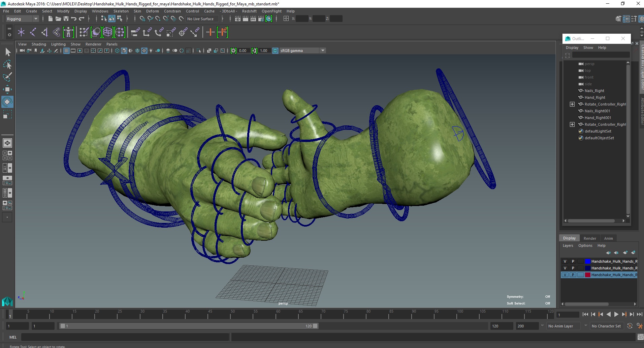The height and width of the screenshot is (348, 644).
Task: Play animation backwards
Action: tap(608, 314)
